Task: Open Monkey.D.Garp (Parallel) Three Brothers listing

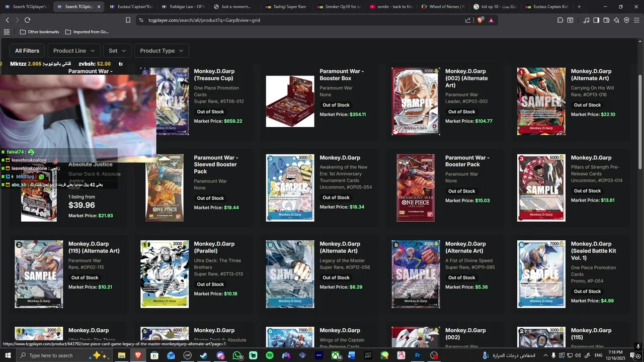Action: [x=214, y=247]
